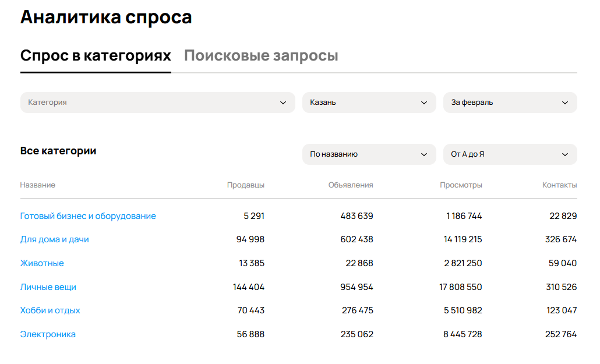Click the chevron on the По названию selector
This screenshot has width=600, height=364.
(425, 154)
